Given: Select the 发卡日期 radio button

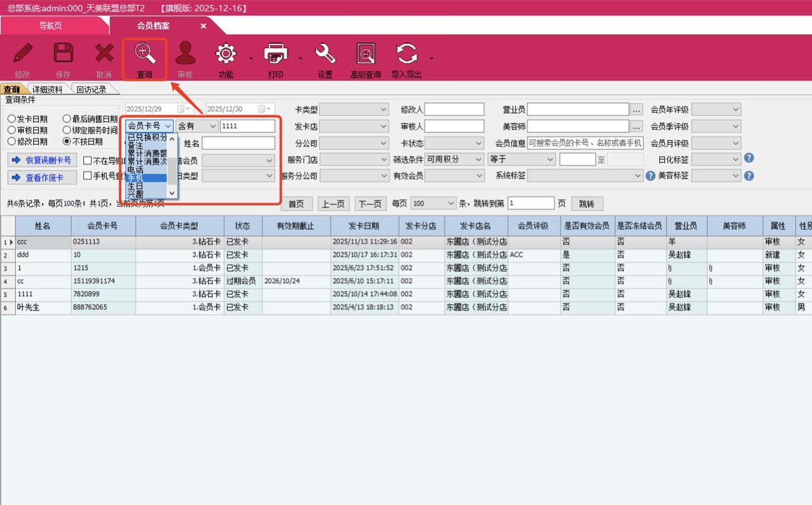Looking at the screenshot, I should (x=12, y=119).
